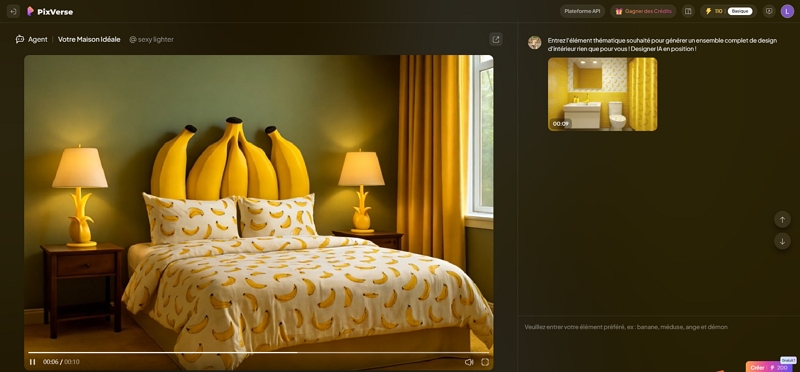Click the Agent chat icon

[x=20, y=39]
